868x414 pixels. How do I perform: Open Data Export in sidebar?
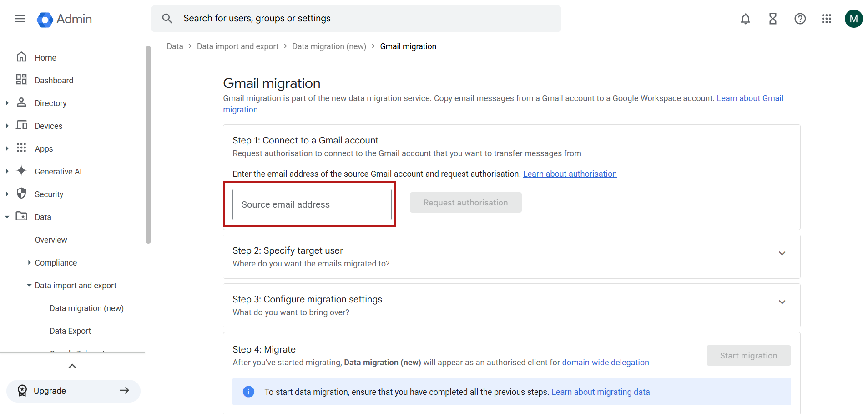coord(70,331)
